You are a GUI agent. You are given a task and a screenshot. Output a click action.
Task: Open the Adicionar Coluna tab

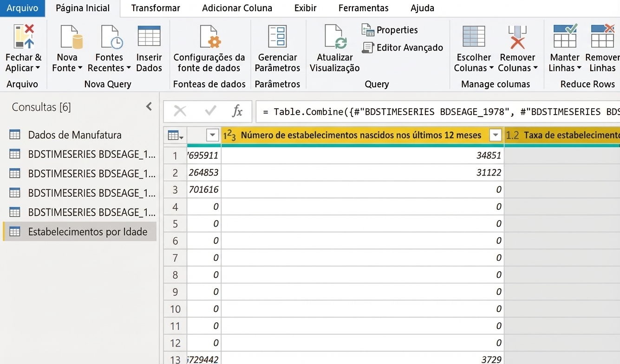(x=237, y=8)
